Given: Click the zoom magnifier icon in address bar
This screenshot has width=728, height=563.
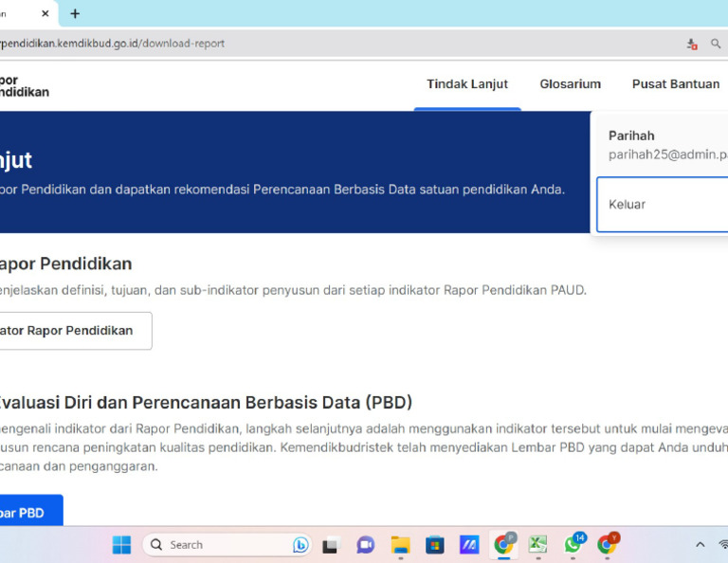Looking at the screenshot, I should 716,44.
